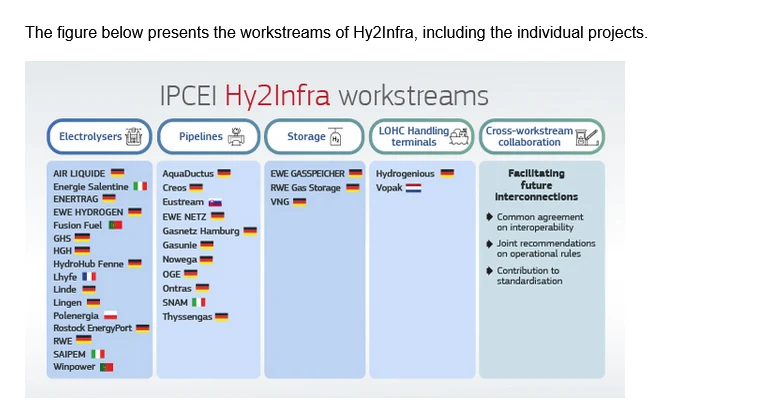Select the Pipelines workstream label

(201, 137)
